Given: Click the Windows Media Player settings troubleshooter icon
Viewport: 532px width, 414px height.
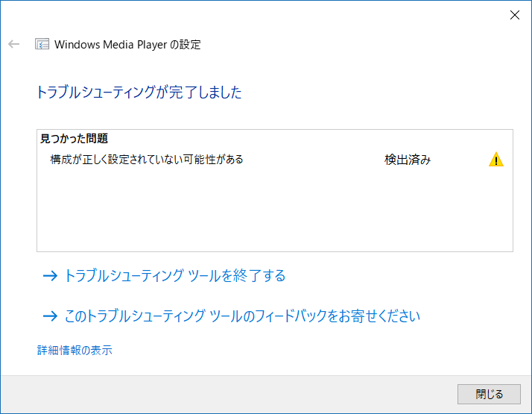Looking at the screenshot, I should 42,44.
